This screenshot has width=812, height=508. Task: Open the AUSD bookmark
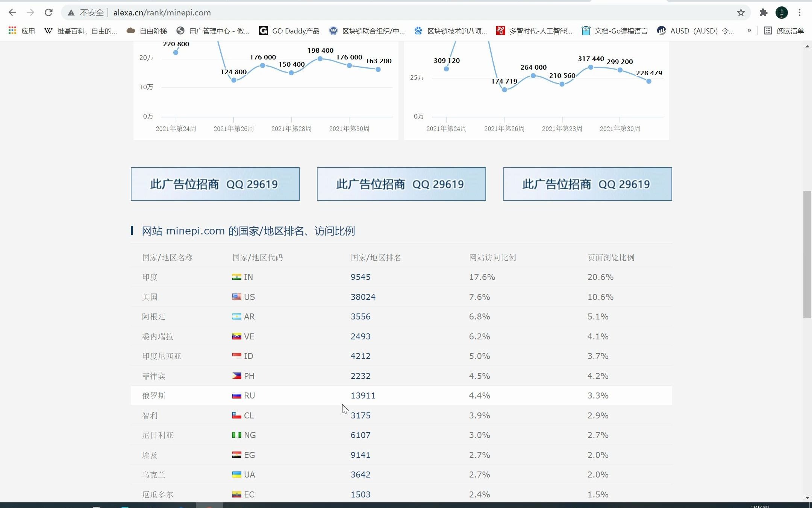pos(695,31)
